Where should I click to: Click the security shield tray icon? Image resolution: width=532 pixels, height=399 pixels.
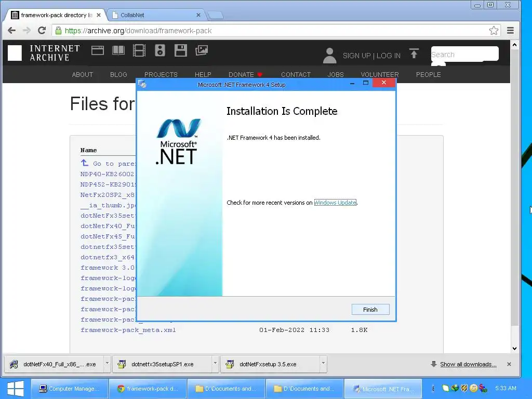464,388
